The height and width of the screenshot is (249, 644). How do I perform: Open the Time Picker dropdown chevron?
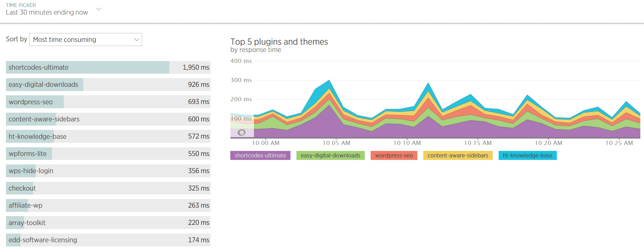(x=99, y=9)
